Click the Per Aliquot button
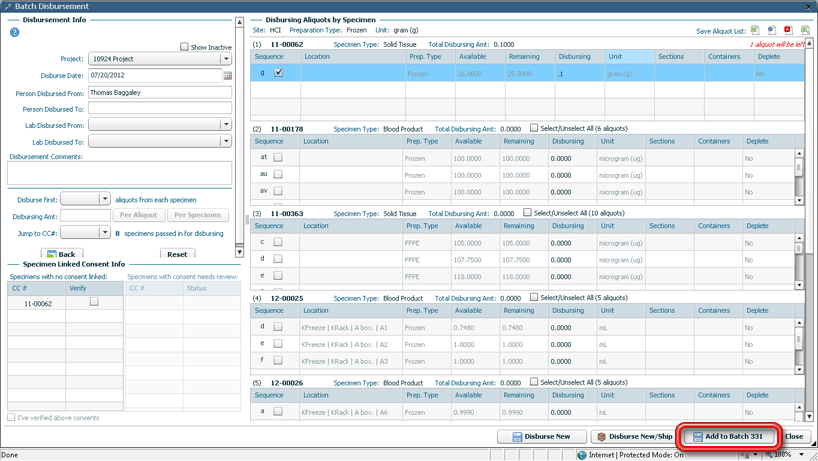818x461 pixels. 138,215
